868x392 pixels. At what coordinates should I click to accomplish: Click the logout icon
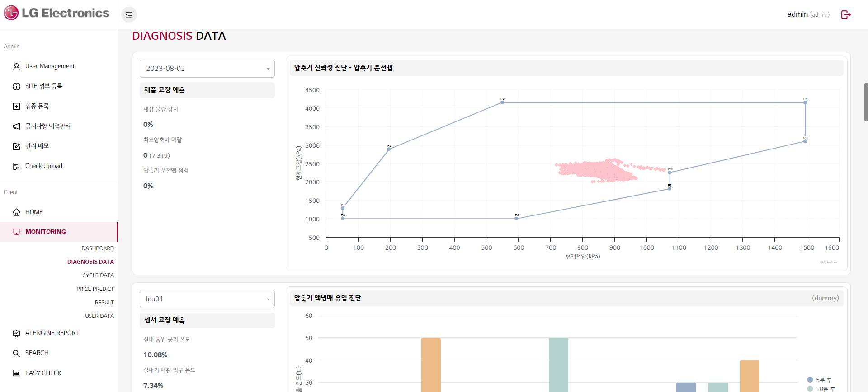click(x=846, y=14)
